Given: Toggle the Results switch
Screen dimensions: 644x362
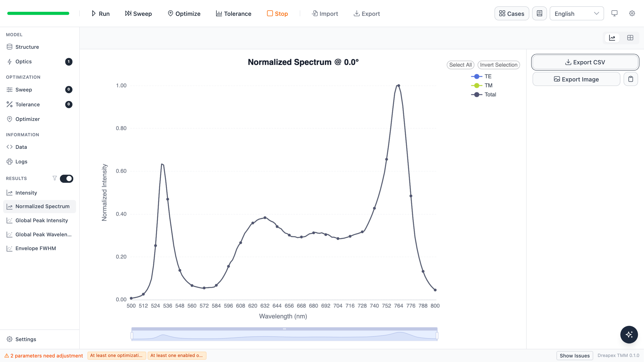Looking at the screenshot, I should pos(66,179).
